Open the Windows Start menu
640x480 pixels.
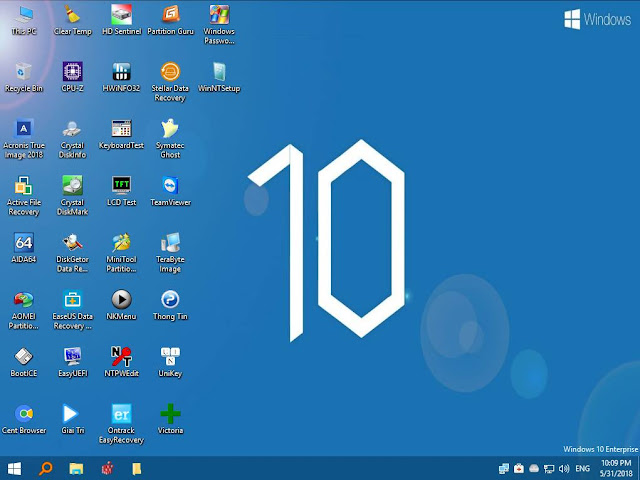click(14, 468)
